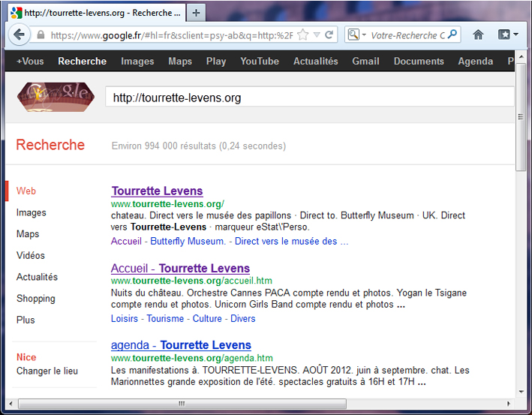Open the search engine selector dropdown

click(356, 35)
